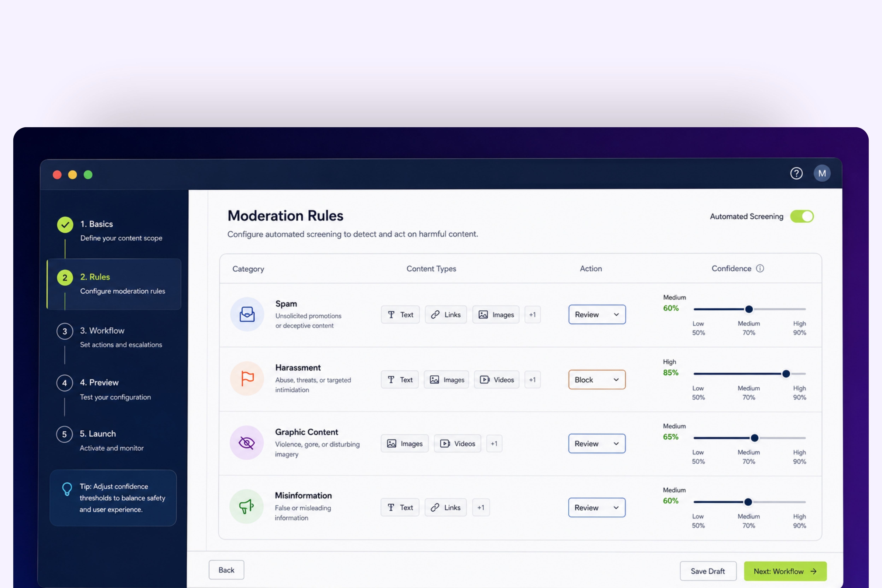Screen dimensions: 882x588
Task: Toggle Images content type for Spam
Action: 496,315
